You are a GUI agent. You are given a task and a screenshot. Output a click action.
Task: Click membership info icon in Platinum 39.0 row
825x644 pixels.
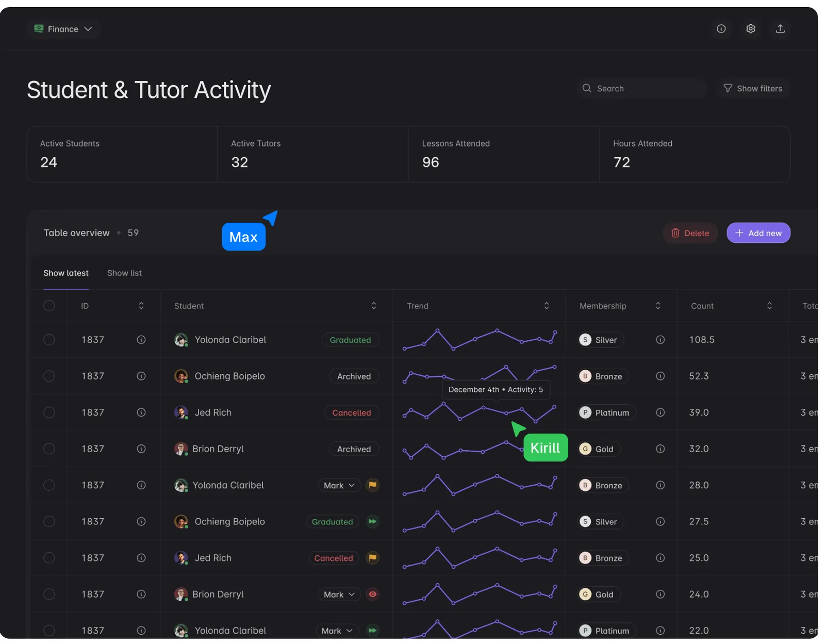click(x=660, y=412)
